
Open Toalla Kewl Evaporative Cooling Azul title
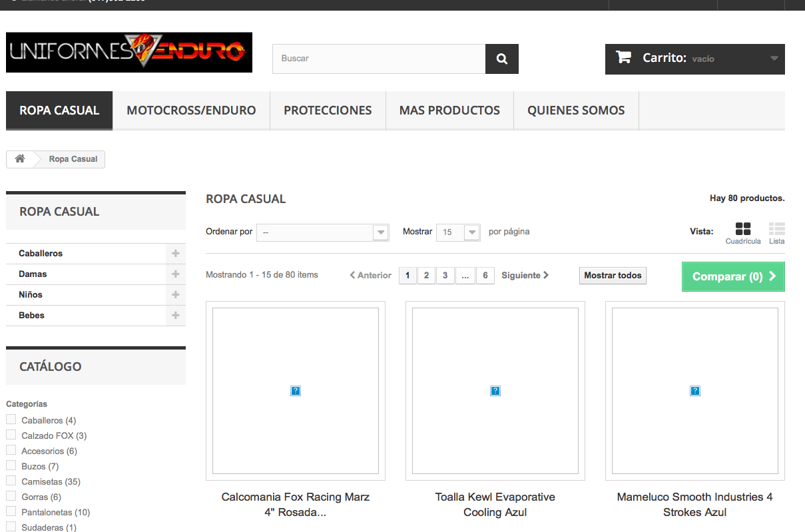(x=495, y=505)
